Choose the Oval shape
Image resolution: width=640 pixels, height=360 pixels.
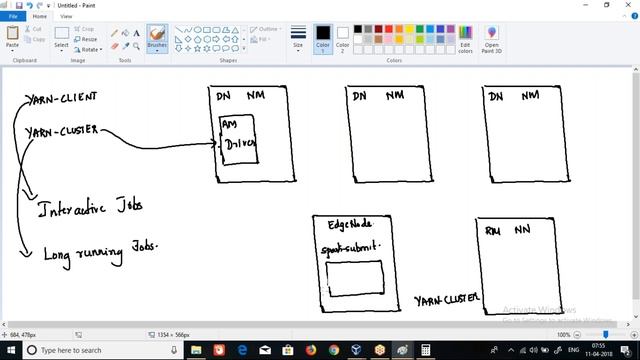198,30
